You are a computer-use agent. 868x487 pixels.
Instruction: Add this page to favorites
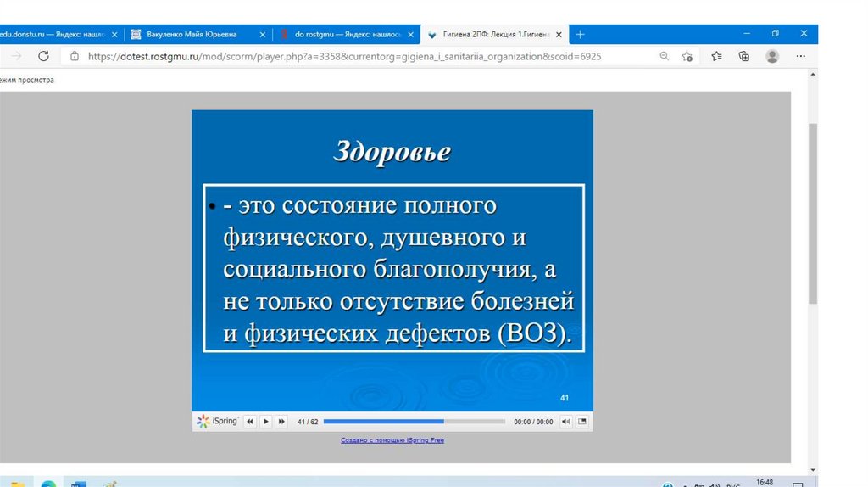tap(687, 56)
